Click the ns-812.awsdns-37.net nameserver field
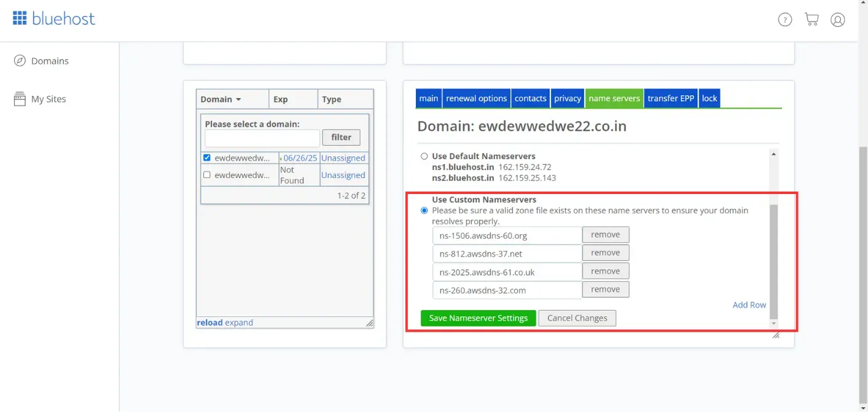Viewport: 868px width, 412px height. click(507, 254)
